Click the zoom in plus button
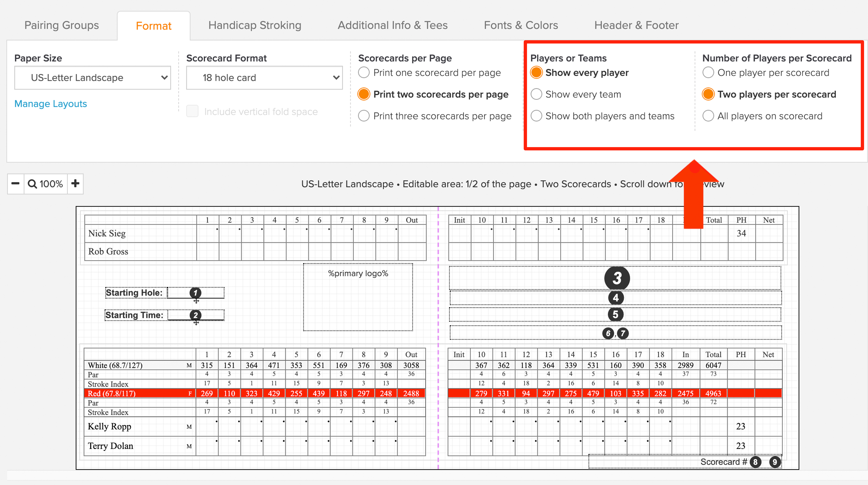Viewport: 868px width, 485px height. point(75,184)
